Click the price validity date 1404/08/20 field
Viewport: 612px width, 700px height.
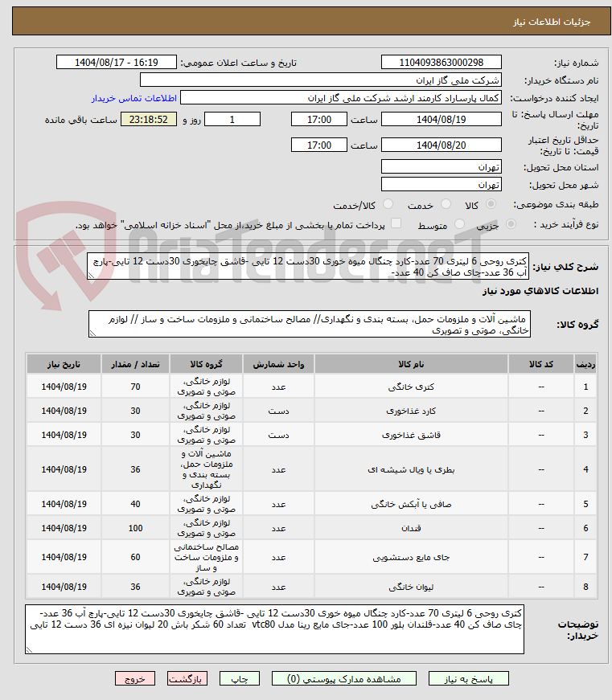tap(442, 145)
